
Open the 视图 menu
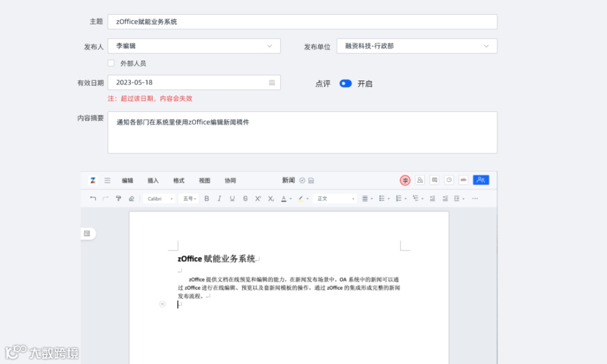click(x=205, y=181)
